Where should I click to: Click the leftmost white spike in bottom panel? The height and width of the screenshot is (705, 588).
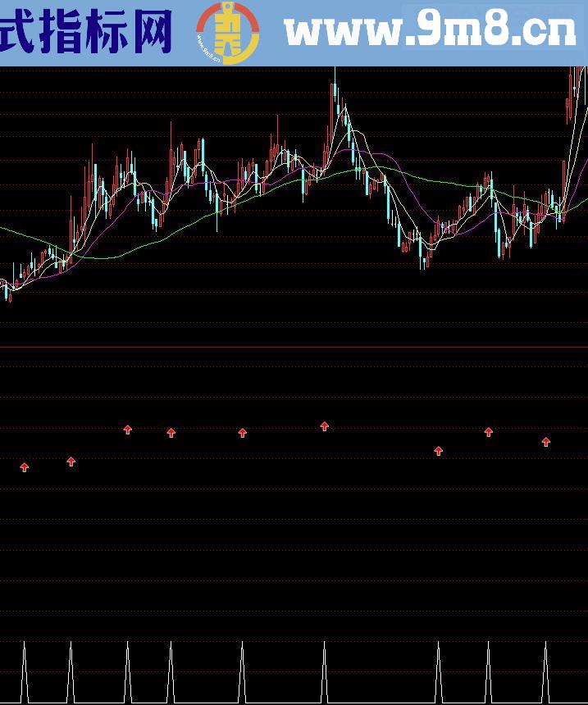pyautogui.click(x=25, y=672)
